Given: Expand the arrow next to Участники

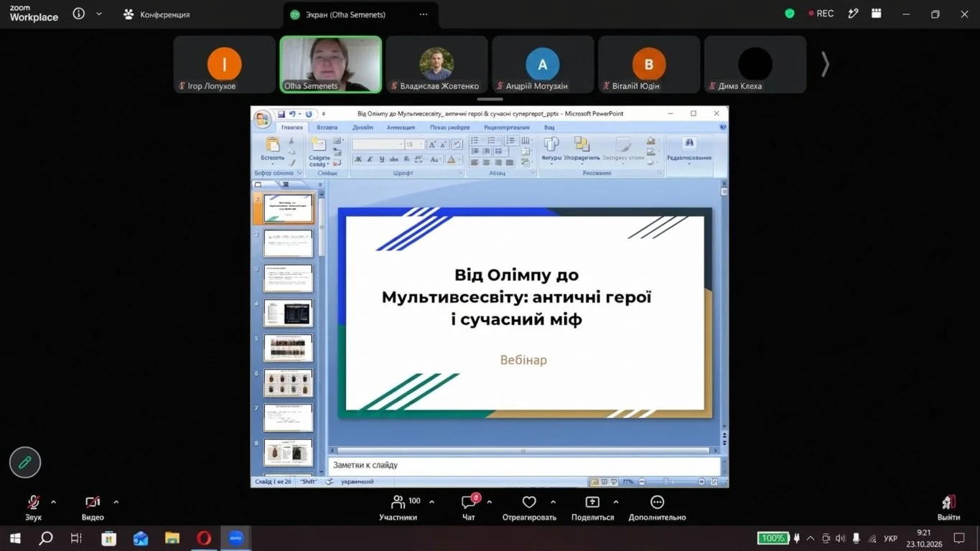Looking at the screenshot, I should 431,502.
